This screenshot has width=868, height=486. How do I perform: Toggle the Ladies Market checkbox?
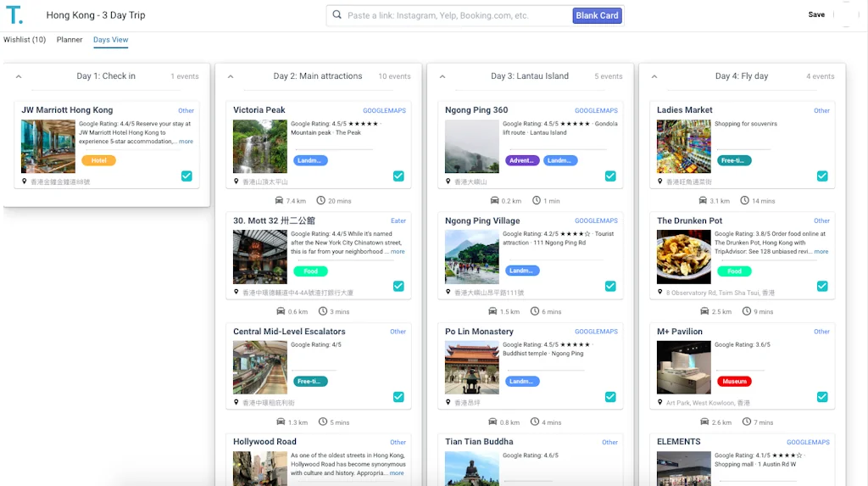[x=822, y=176]
